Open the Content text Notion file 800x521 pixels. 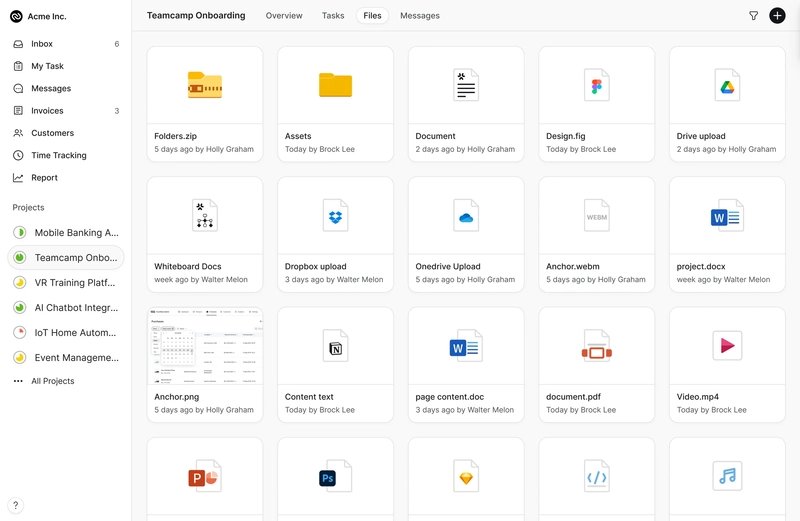coord(335,364)
